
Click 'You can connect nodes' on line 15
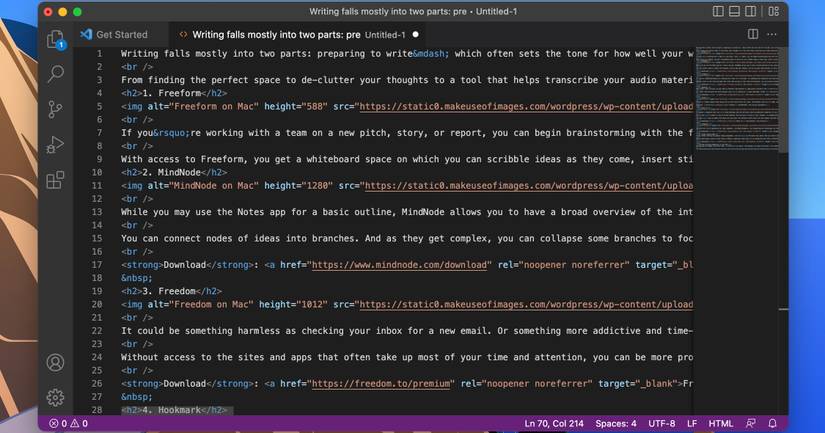tap(179, 238)
